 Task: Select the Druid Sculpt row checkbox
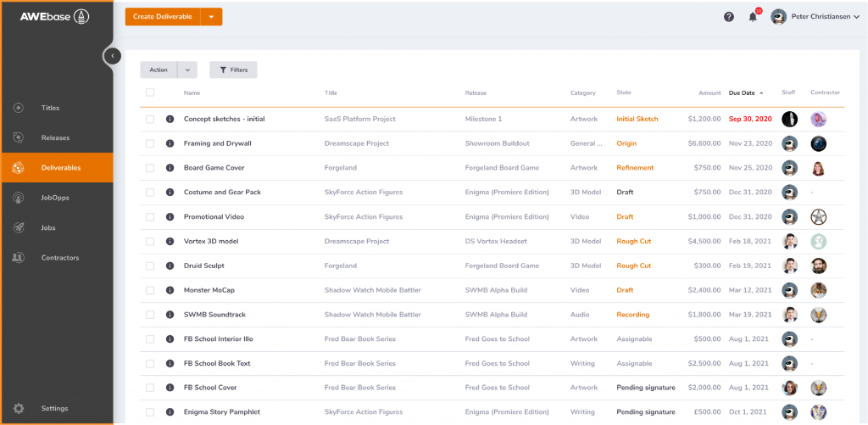(x=150, y=266)
